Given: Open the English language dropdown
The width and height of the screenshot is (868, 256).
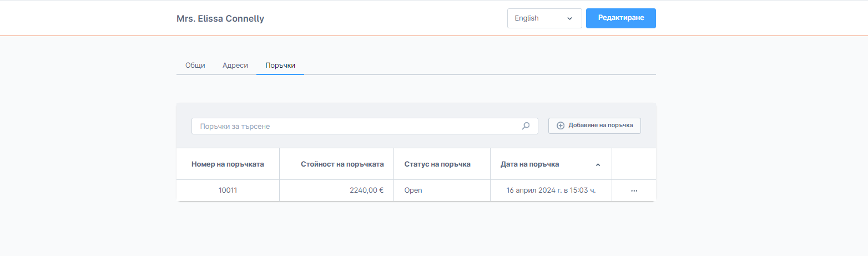Looking at the screenshot, I should tap(544, 18).
